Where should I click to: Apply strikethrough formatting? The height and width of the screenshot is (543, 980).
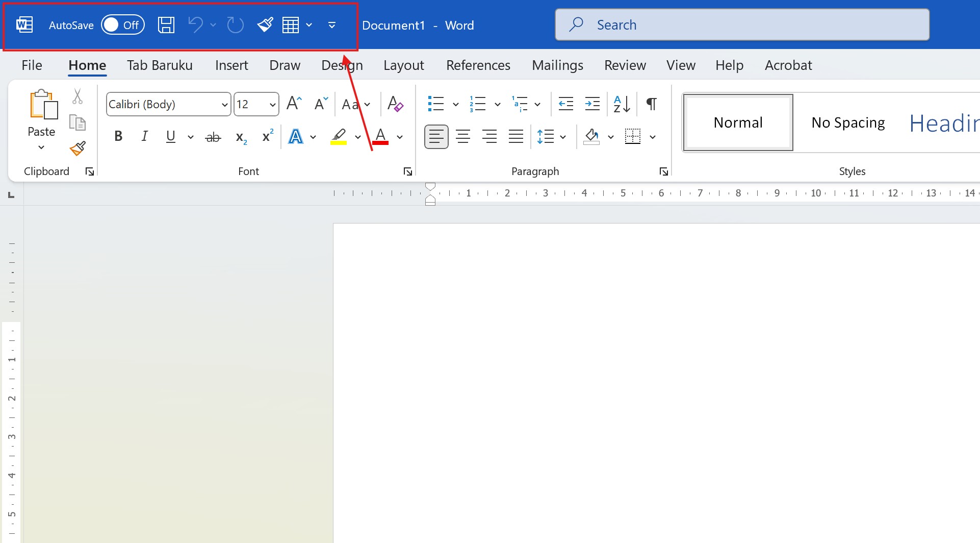213,137
